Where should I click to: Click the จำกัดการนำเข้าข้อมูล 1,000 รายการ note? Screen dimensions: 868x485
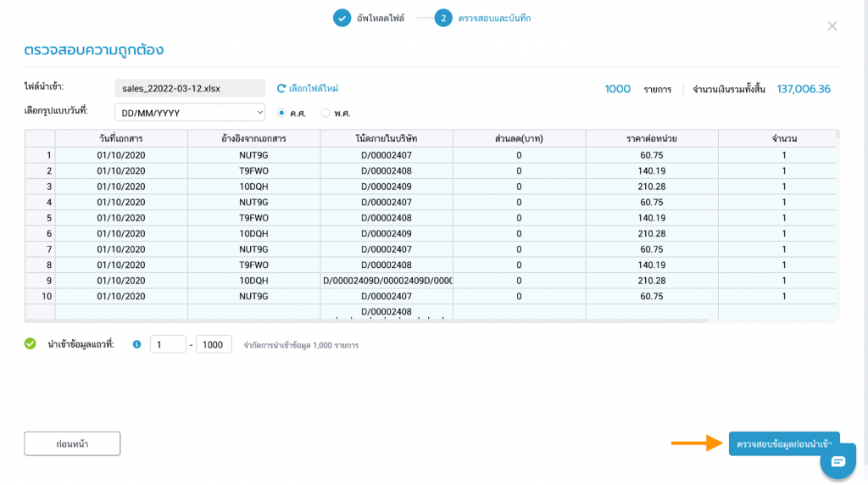301,345
